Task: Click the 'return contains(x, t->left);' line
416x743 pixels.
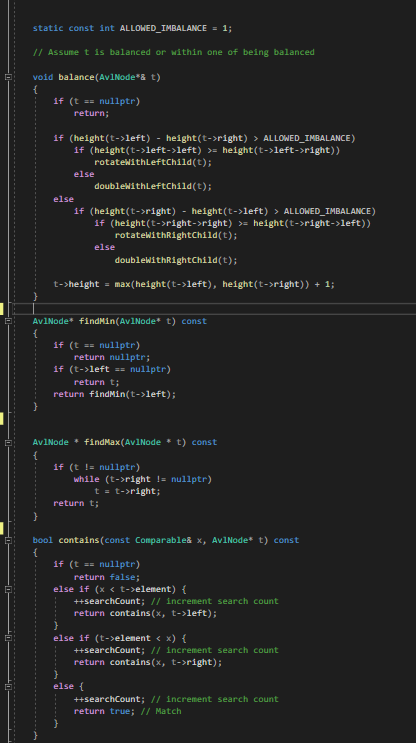Action: coord(145,613)
